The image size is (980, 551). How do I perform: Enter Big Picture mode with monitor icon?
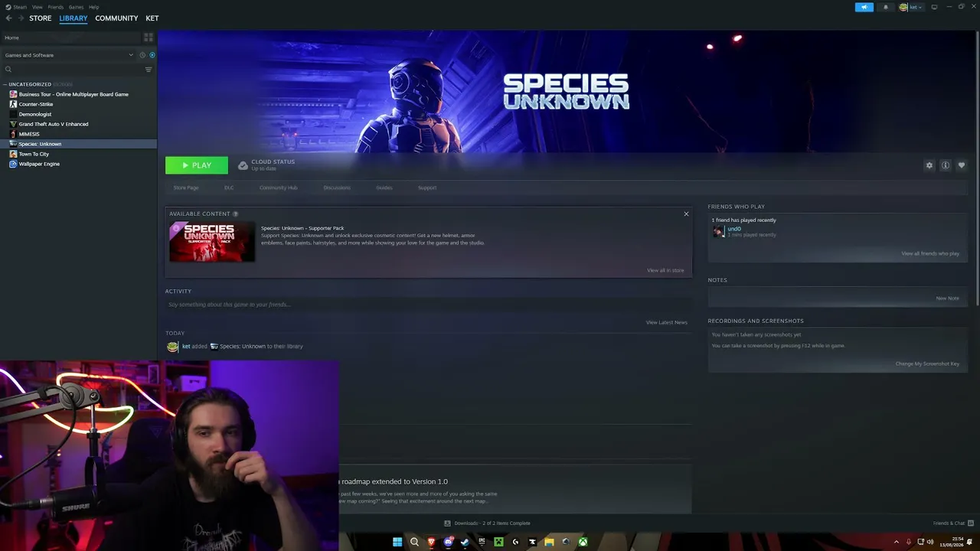click(934, 7)
